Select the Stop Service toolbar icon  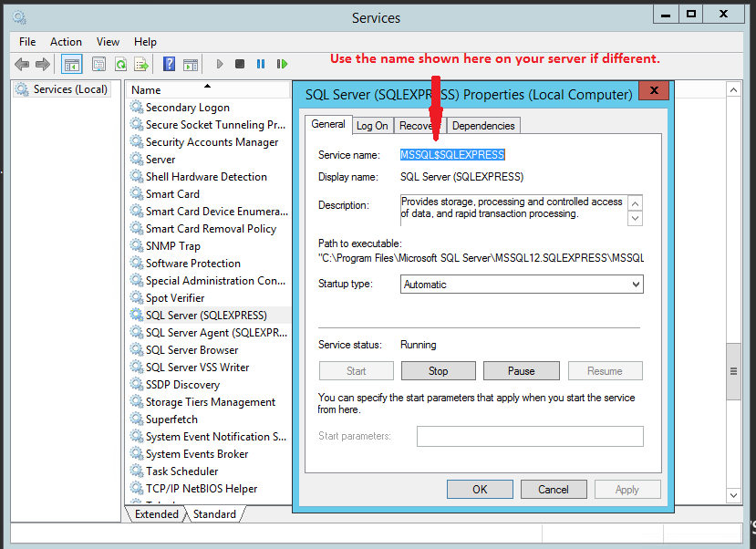point(240,63)
